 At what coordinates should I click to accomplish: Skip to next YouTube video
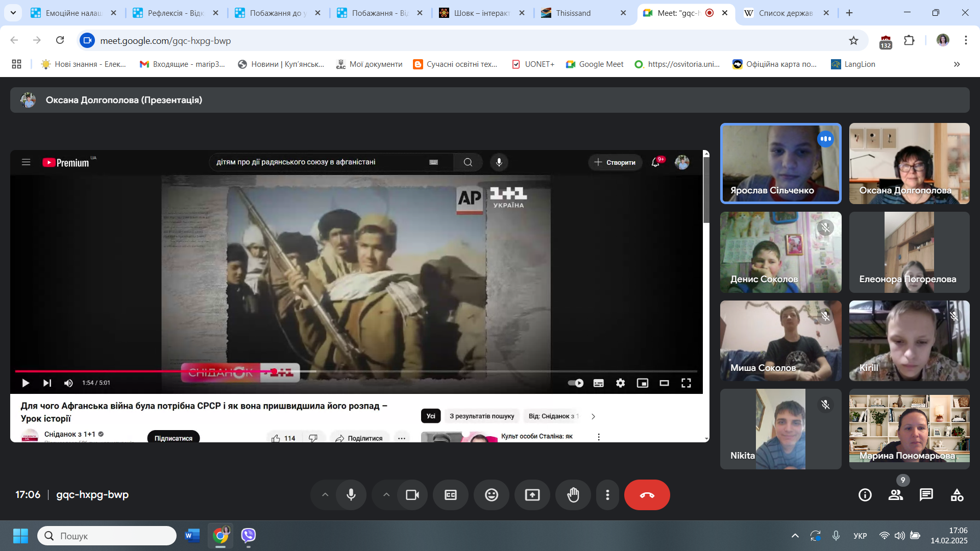click(47, 383)
